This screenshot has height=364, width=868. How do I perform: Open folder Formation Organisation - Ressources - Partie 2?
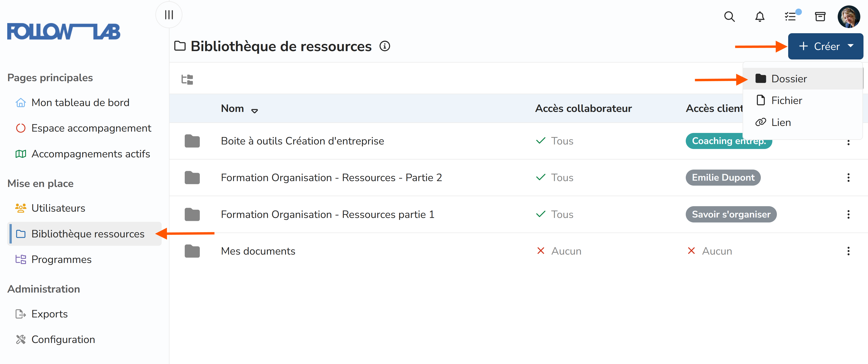331,178
